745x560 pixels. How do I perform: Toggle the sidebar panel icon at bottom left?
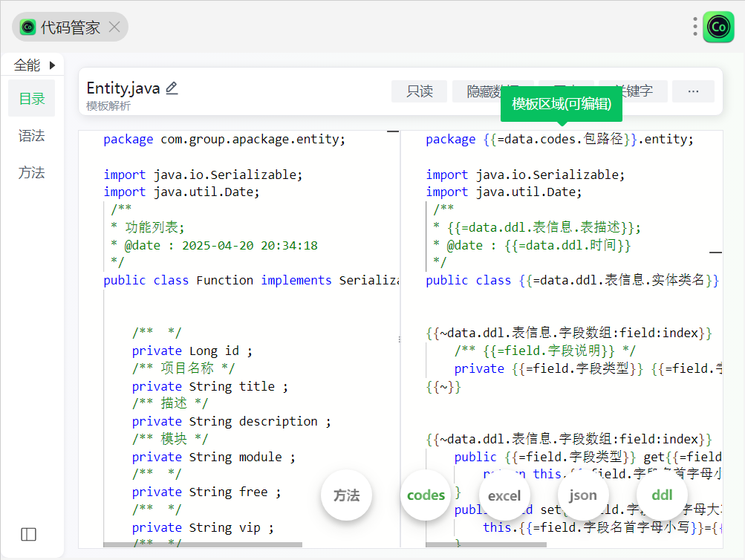(x=29, y=534)
